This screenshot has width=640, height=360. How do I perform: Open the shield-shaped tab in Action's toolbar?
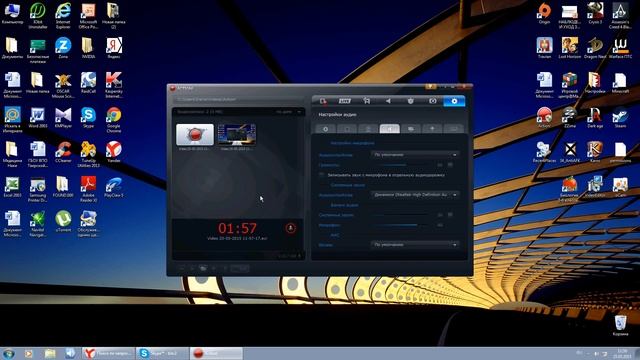click(411, 101)
